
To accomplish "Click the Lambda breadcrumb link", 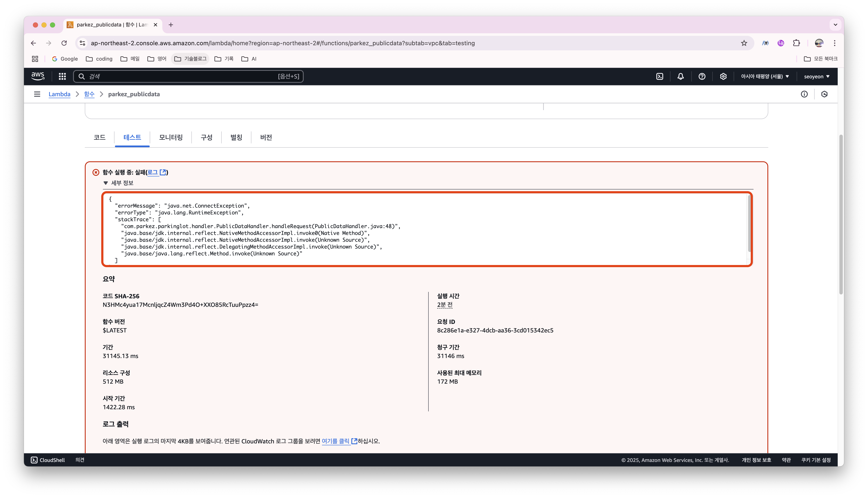I will [59, 94].
